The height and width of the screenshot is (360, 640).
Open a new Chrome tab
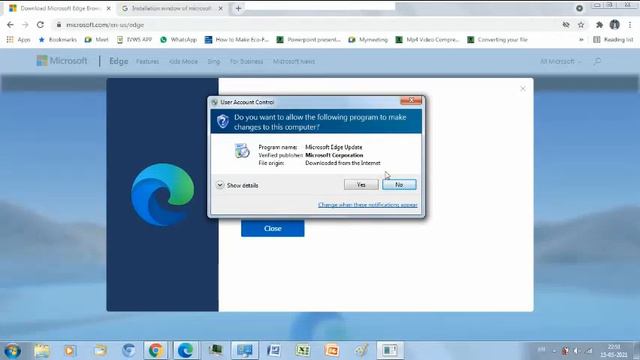point(238,8)
